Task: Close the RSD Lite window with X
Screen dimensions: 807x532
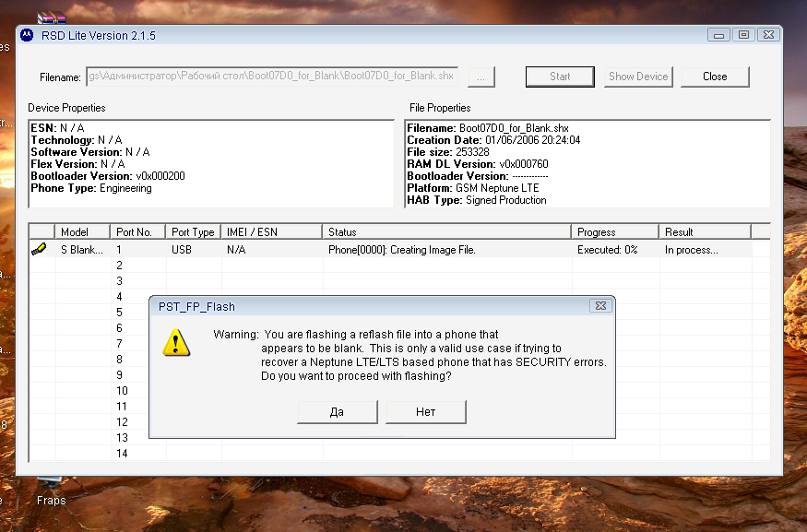Action: pyautogui.click(x=768, y=35)
